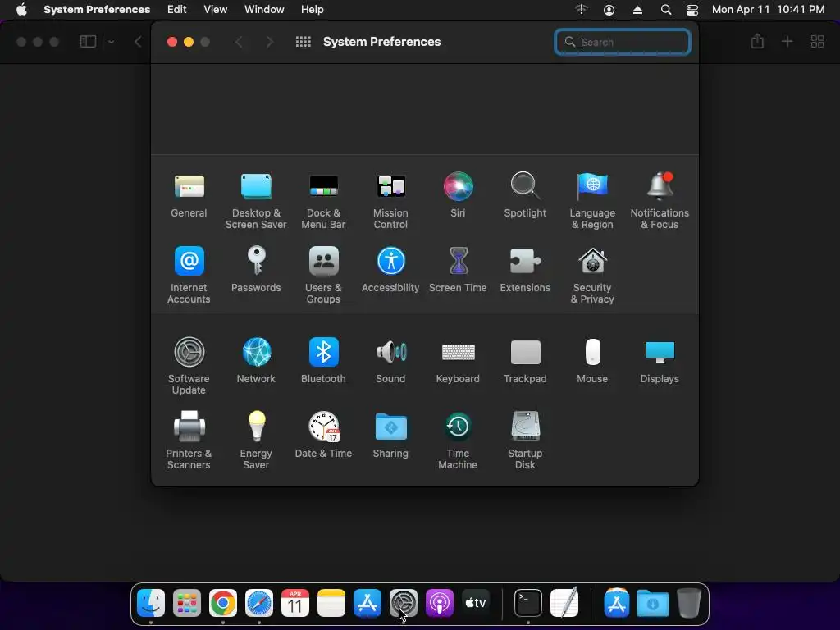The width and height of the screenshot is (840, 630).
Task: Open Google Chrome from the Dock
Action: [223, 603]
